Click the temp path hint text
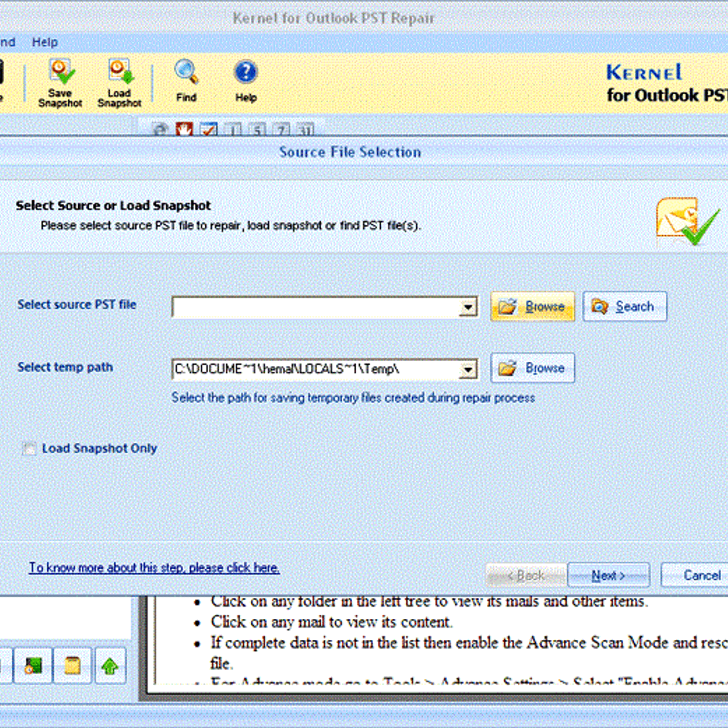Viewport: 728px width, 728px height. coord(353,398)
